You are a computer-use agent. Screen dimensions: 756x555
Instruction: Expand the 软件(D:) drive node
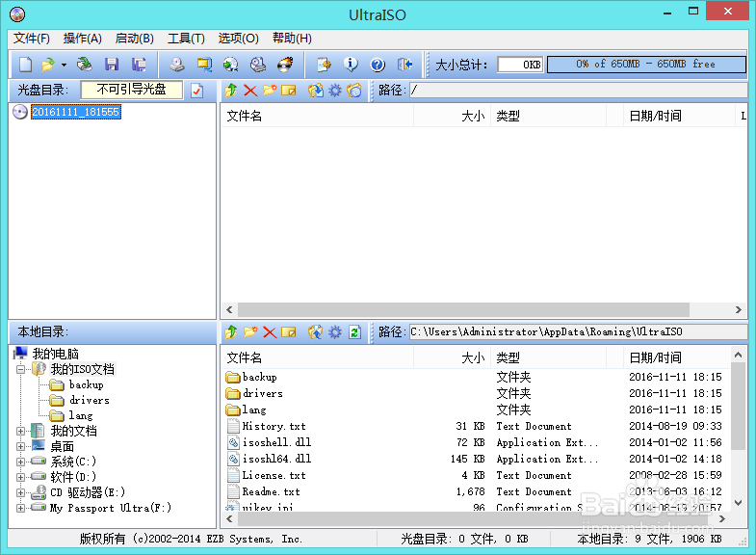point(21,477)
